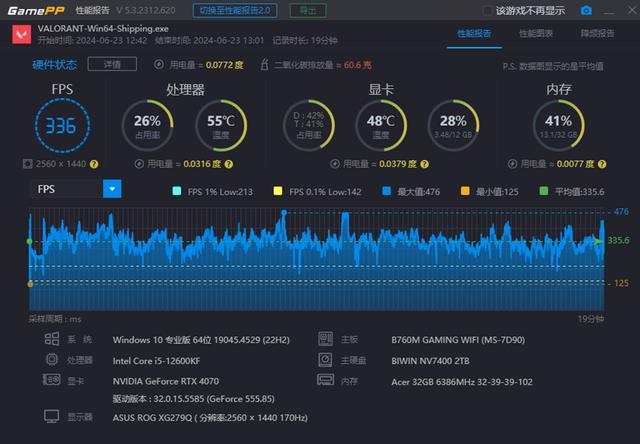
Task: Click the camera screenshot icon
Action: (586, 10)
